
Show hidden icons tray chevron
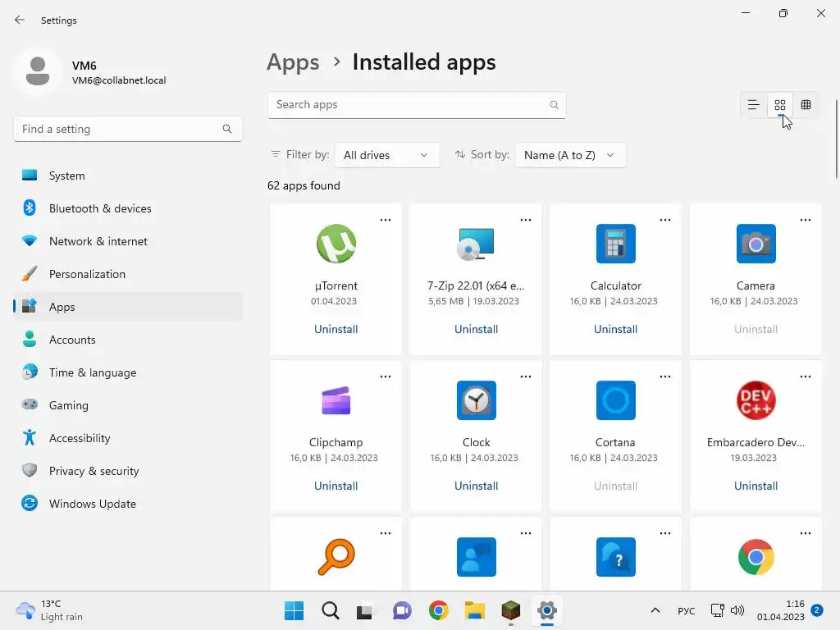(655, 610)
